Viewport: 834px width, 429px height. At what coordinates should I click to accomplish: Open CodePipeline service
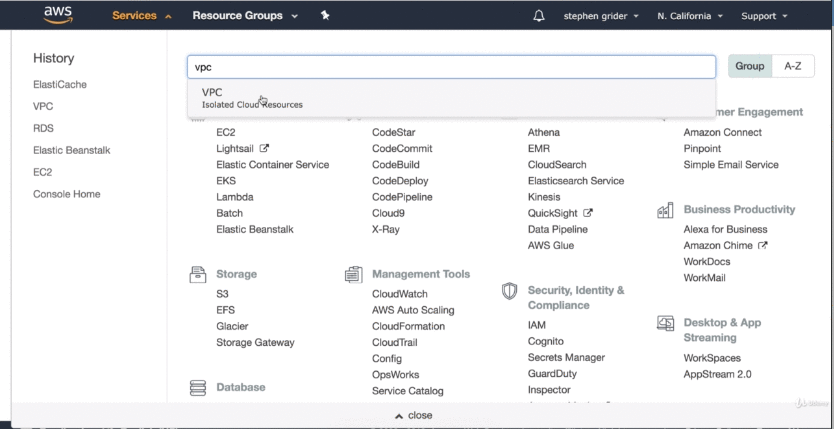pyautogui.click(x=402, y=197)
